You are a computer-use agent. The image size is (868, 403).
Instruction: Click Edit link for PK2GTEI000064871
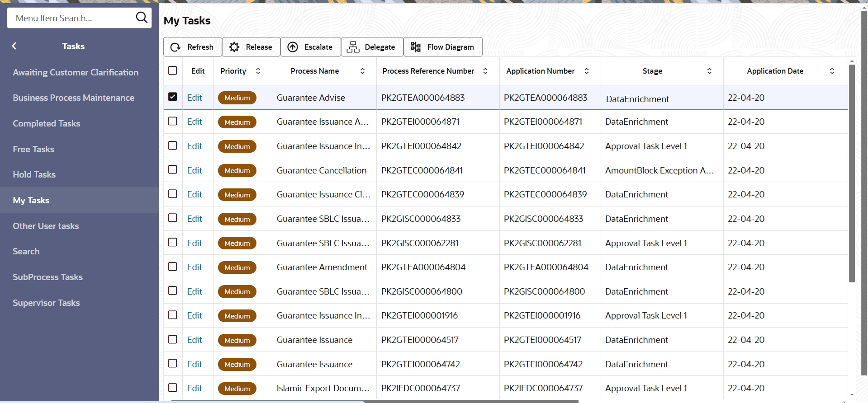click(x=194, y=122)
